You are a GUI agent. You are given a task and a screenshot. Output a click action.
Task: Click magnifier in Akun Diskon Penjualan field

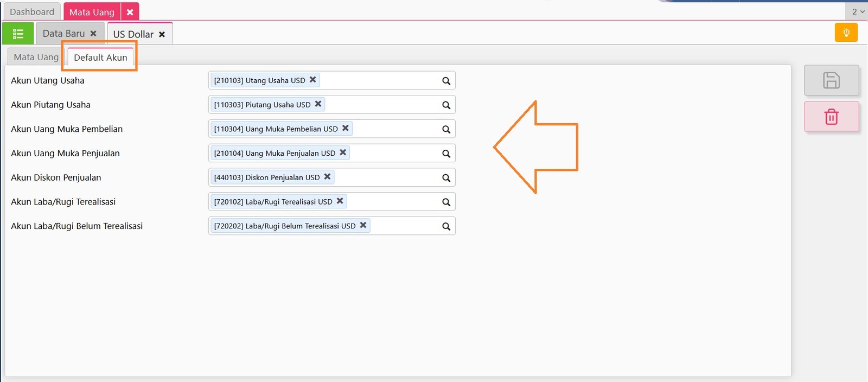click(x=446, y=178)
